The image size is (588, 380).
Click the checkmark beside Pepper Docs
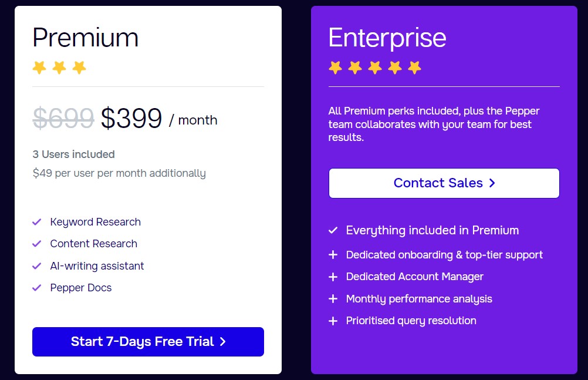(37, 288)
